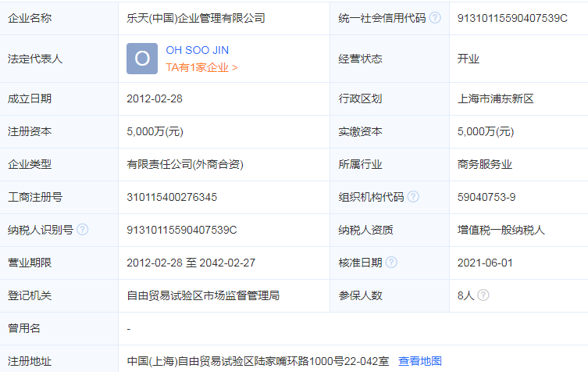Click help icon beside 统一社会信用代码

(x=435, y=18)
